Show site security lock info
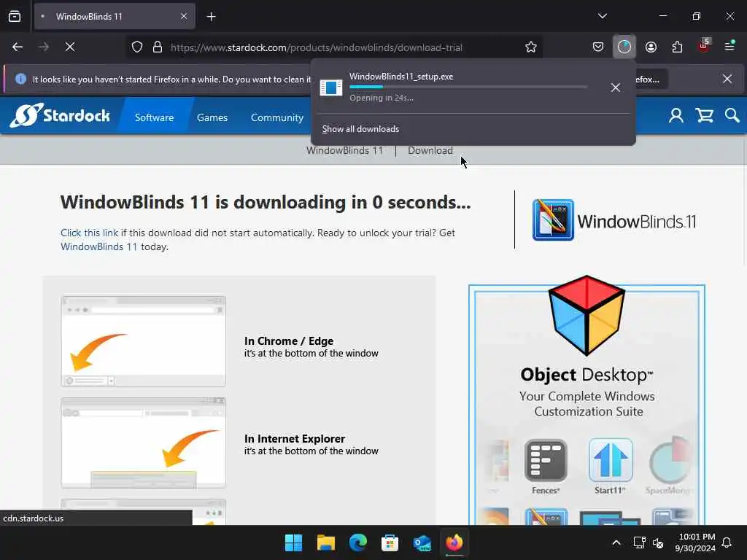 click(158, 47)
